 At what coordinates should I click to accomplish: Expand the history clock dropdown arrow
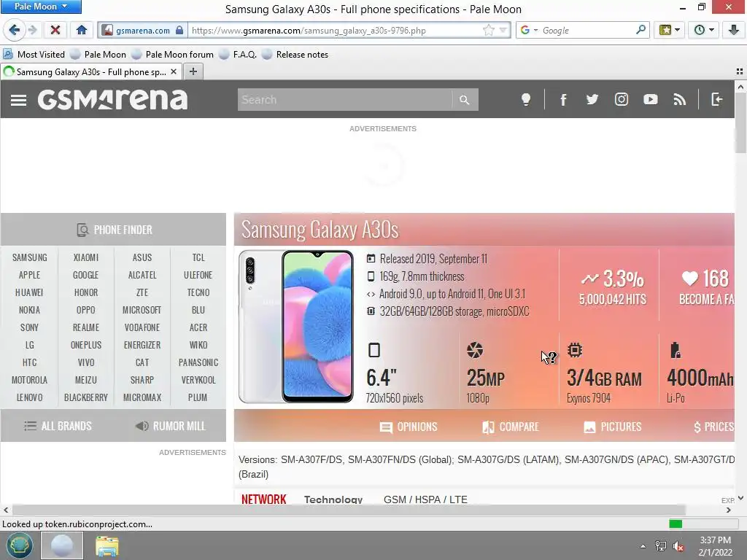point(712,30)
